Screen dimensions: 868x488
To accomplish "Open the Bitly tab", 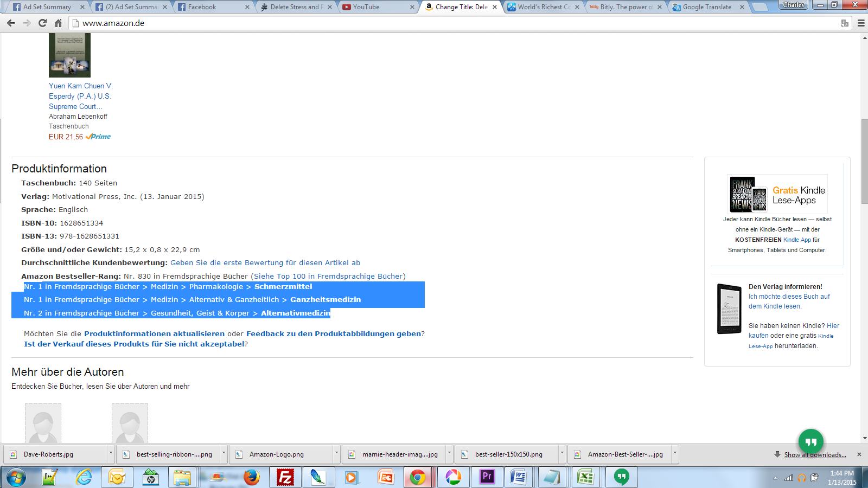I will point(624,7).
